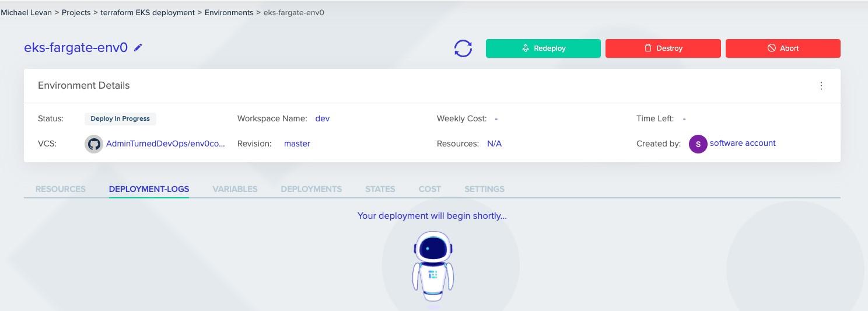This screenshot has height=311, width=868.
Task: Open 'terraform EKS deployment' breadcrumb
Action: 148,12
